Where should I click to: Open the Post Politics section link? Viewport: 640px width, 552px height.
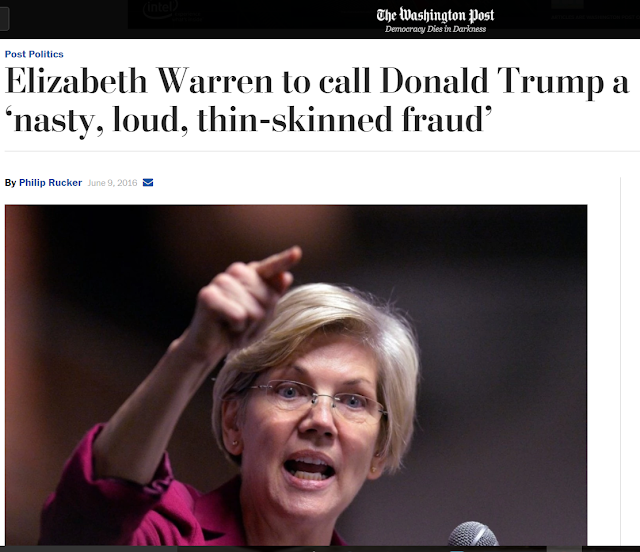pos(34,54)
